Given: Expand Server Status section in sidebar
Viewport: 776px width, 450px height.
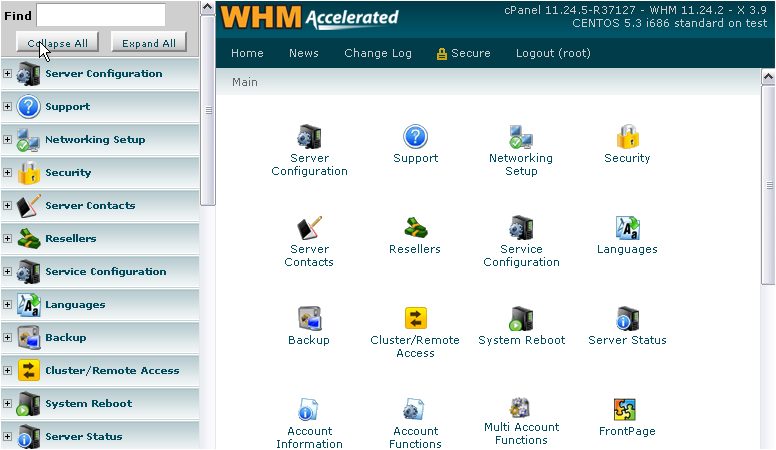Looking at the screenshot, I should tap(7, 437).
